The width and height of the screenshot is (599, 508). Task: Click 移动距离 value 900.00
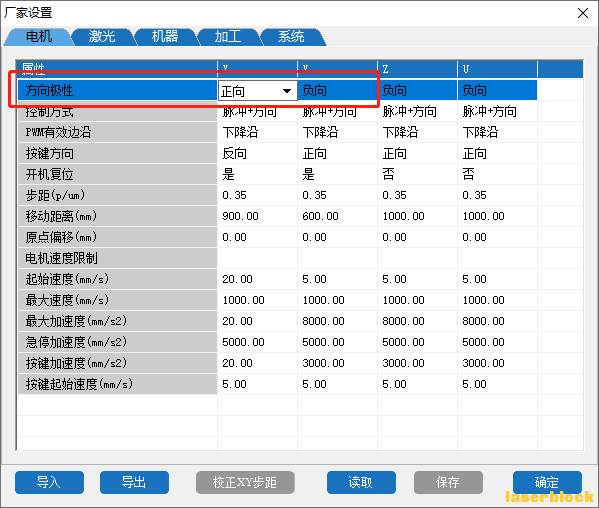coord(257,217)
